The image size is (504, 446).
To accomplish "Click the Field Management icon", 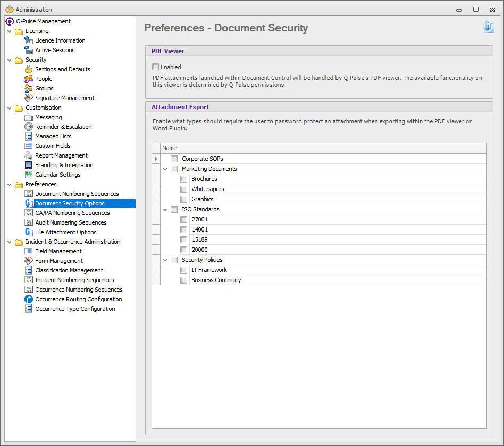I will tap(29, 251).
